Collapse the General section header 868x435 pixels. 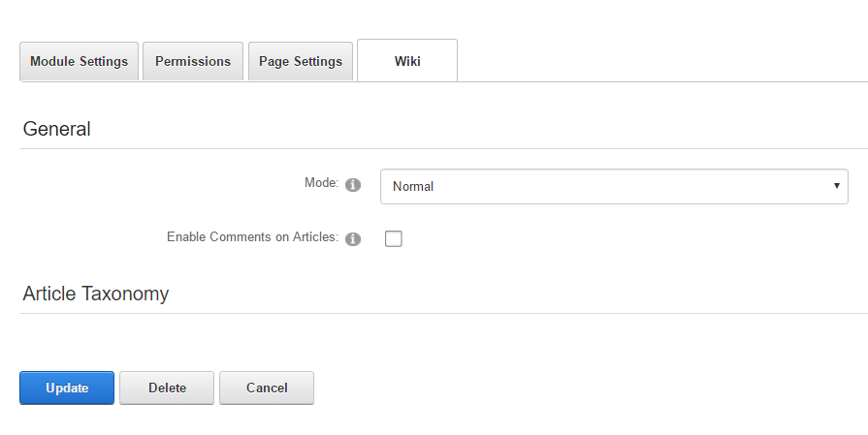click(x=56, y=129)
